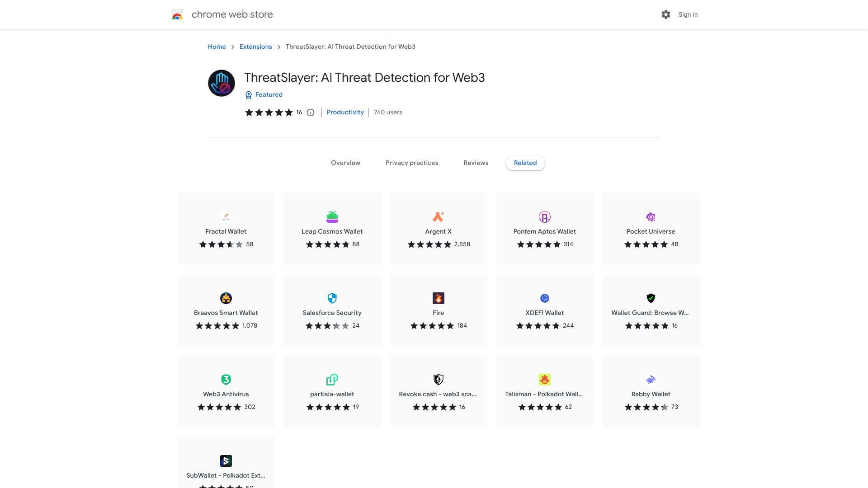Open the SubWallet - Polkadot extension card
Screen dimensions: 868x488
tap(226, 461)
